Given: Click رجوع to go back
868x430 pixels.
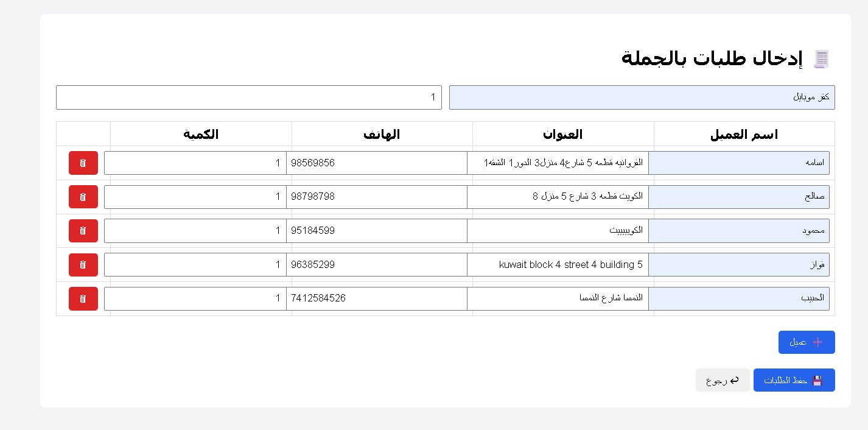Looking at the screenshot, I should coord(723,379).
